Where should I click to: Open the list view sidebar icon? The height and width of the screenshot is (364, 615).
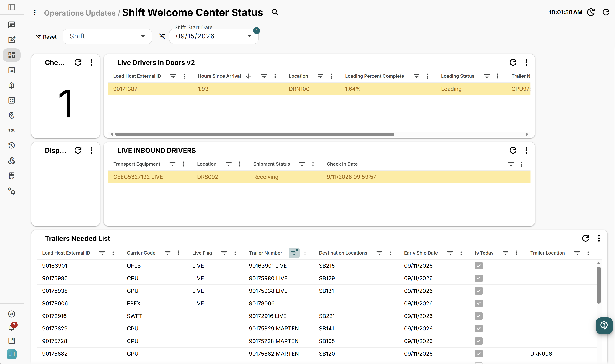(12, 70)
